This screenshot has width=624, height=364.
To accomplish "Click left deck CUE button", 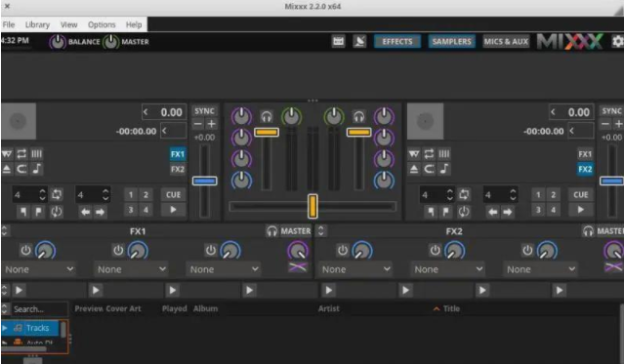I will (x=174, y=194).
